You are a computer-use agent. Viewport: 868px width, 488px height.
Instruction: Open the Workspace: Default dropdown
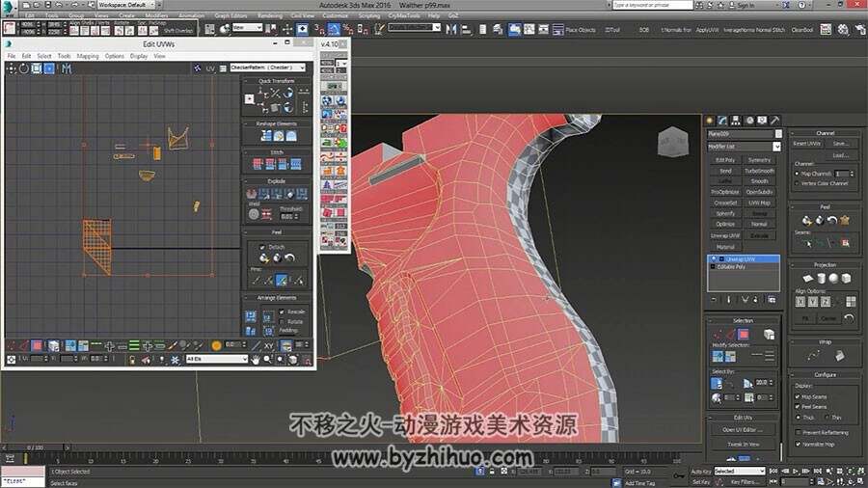(126, 5)
